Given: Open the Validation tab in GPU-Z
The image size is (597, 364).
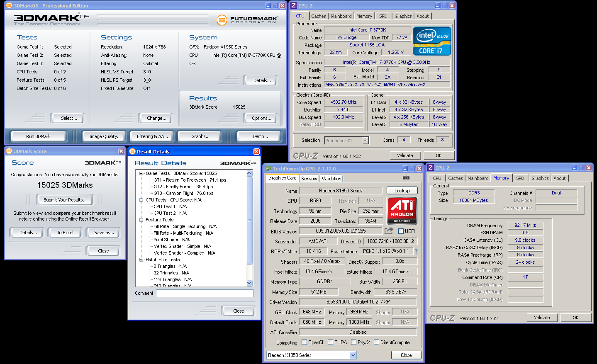Looking at the screenshot, I should click(x=331, y=179).
